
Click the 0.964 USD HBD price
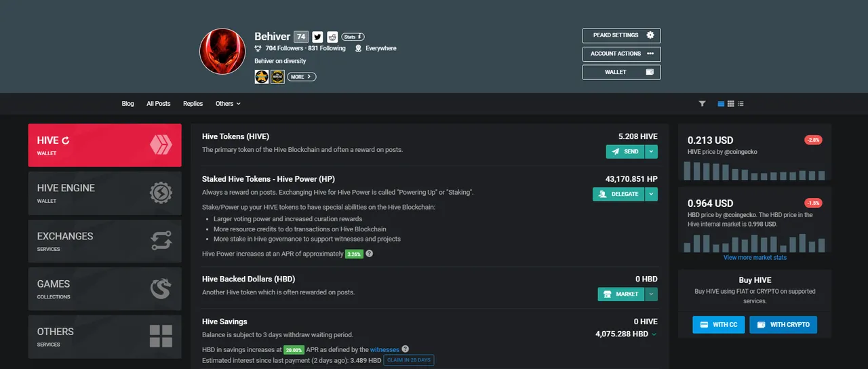(x=710, y=203)
